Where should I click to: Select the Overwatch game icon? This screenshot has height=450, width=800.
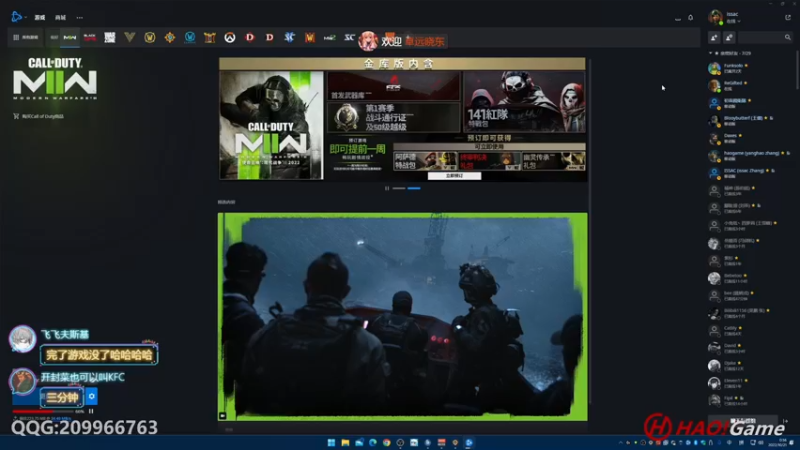pyautogui.click(x=230, y=37)
